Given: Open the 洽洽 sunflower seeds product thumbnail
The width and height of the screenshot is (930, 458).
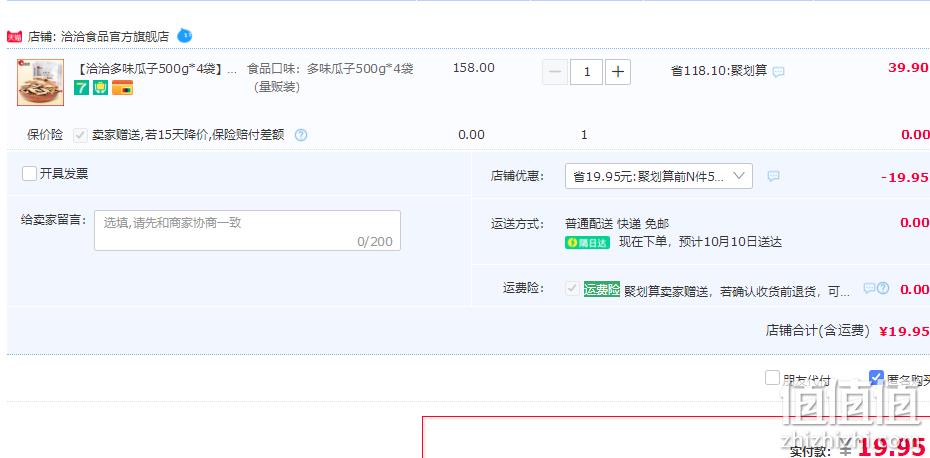Looking at the screenshot, I should (40, 82).
